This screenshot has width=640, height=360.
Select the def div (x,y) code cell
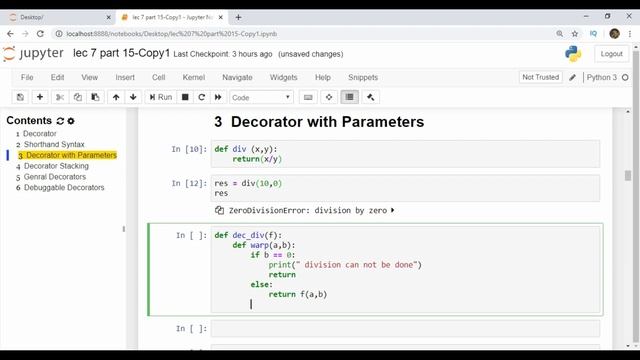coord(405,154)
